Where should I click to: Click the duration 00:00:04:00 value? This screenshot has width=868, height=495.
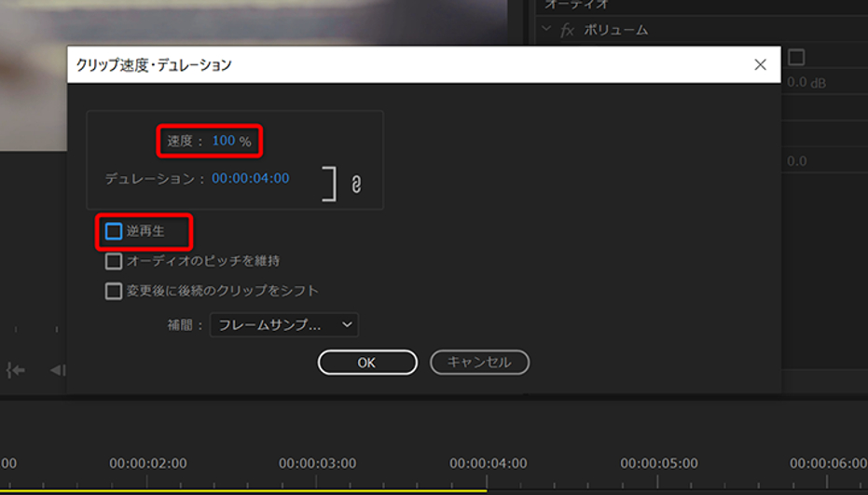tap(250, 178)
